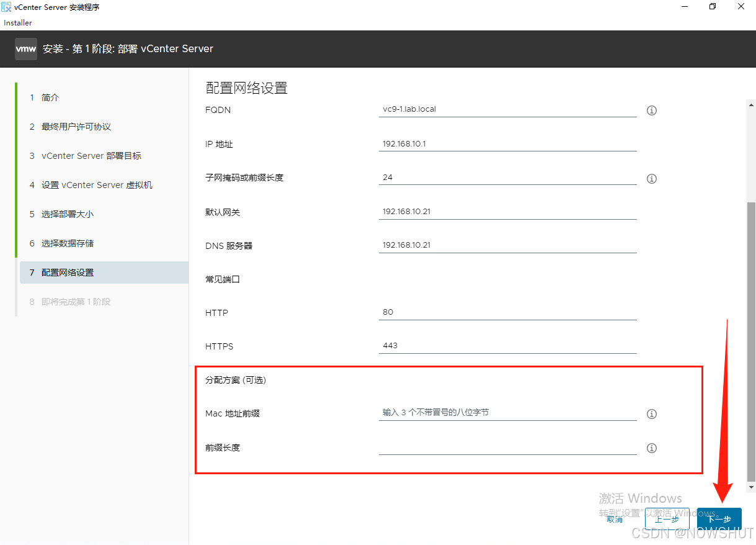Click the vertical scrollbar thumb

[x=751, y=341]
